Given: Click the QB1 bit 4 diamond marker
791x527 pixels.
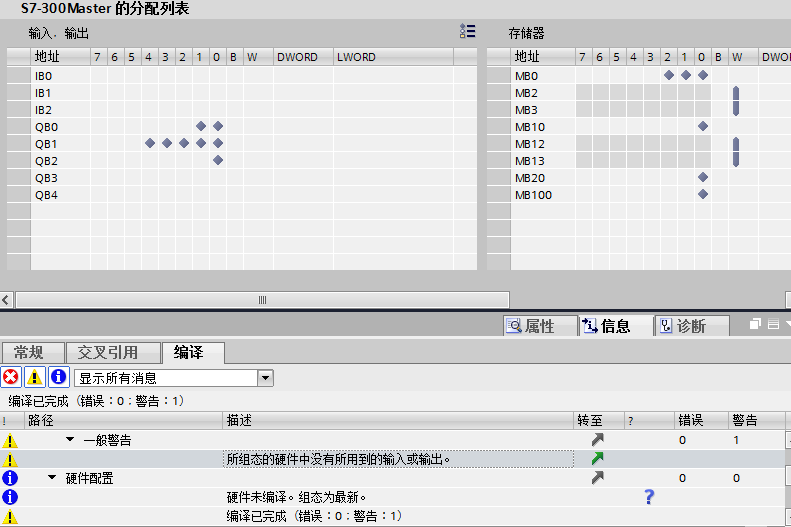Looking at the screenshot, I should (x=150, y=143).
